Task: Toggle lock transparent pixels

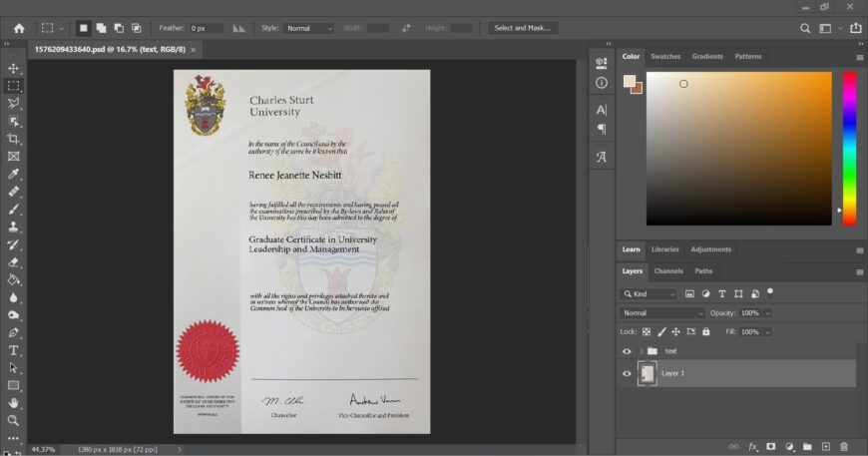Action: [x=647, y=332]
